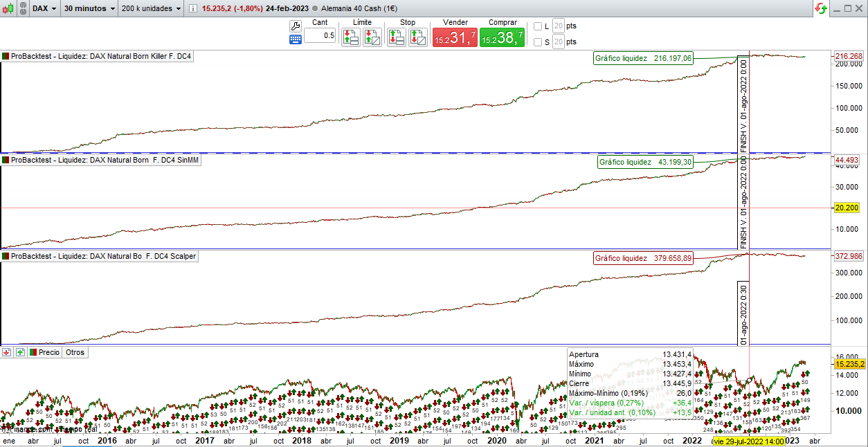Screen dimensions: 868x447
Task: Click the FINISH V. 01-ago-2022 label in top panel
Action: click(743, 104)
